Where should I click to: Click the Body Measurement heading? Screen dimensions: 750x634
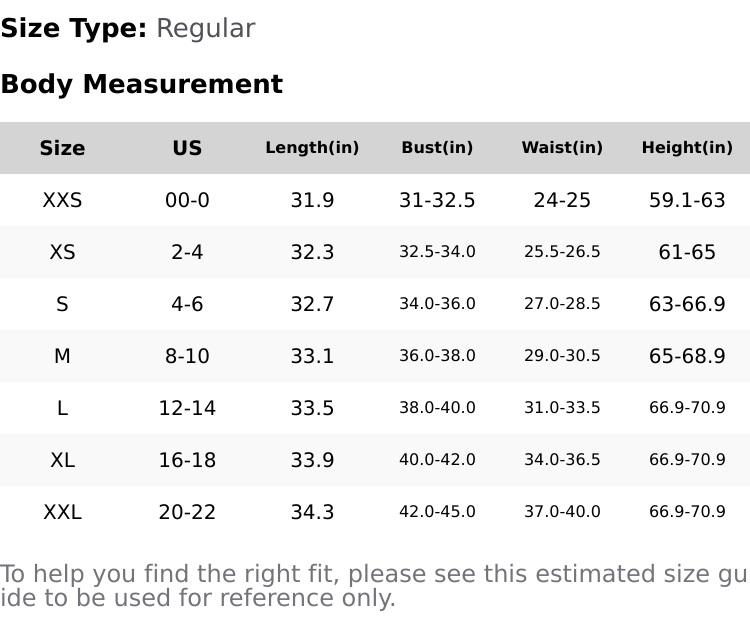coord(141,84)
